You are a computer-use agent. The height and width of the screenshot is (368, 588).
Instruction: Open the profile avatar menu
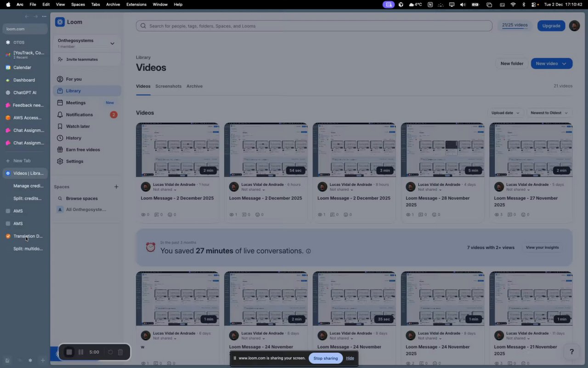pyautogui.click(x=574, y=26)
